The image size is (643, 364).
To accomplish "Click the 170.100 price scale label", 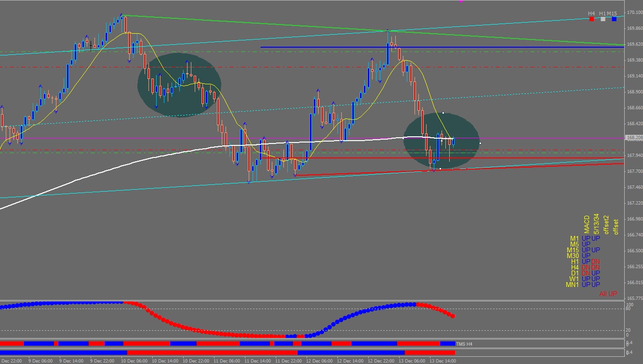I will pos(635,13).
